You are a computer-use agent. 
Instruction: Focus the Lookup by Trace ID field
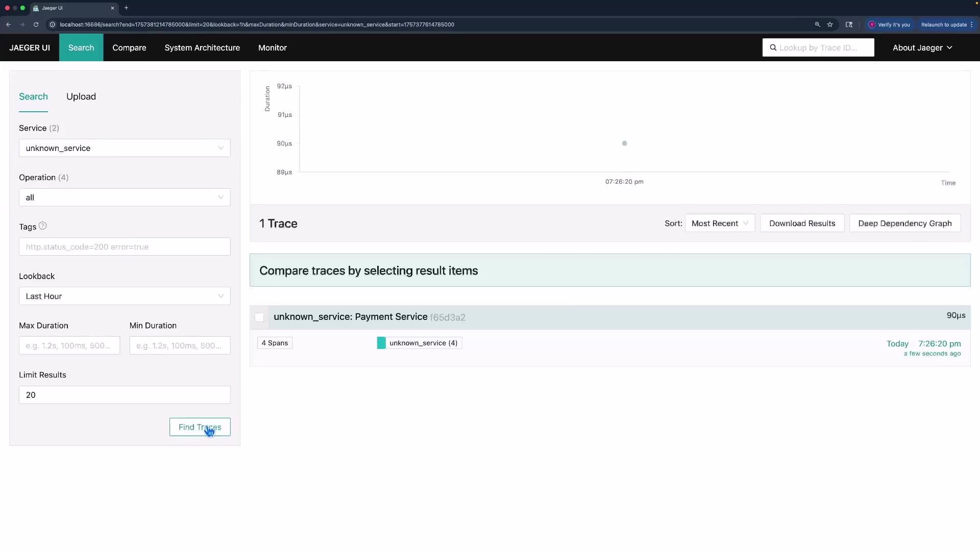(818, 47)
